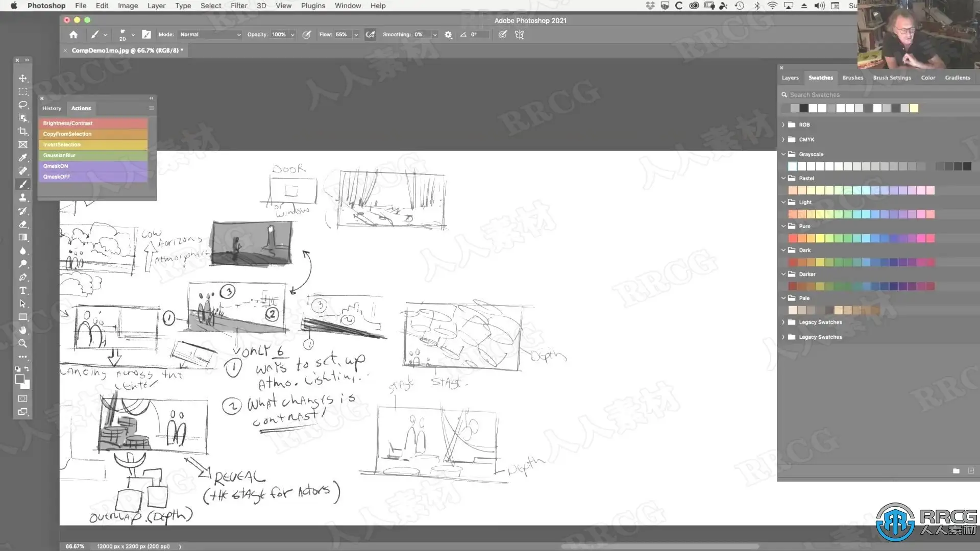Select the Zoom tool
Screen dimensions: 980x551
click(23, 343)
